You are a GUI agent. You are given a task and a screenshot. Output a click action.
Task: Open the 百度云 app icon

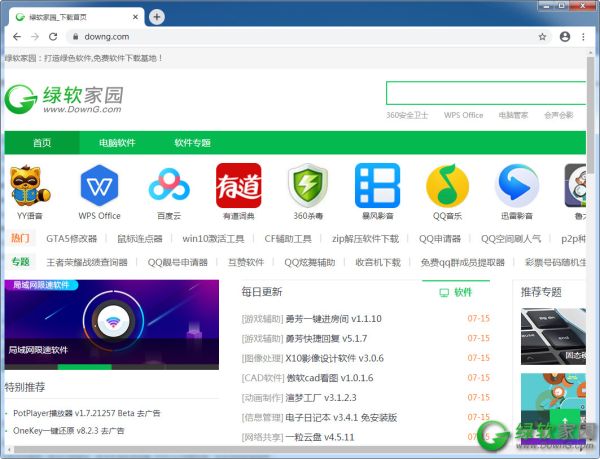(x=169, y=185)
